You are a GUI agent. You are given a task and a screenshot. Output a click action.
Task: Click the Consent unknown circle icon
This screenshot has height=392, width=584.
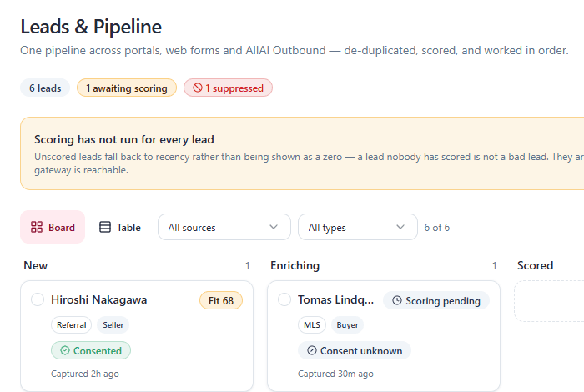click(312, 350)
